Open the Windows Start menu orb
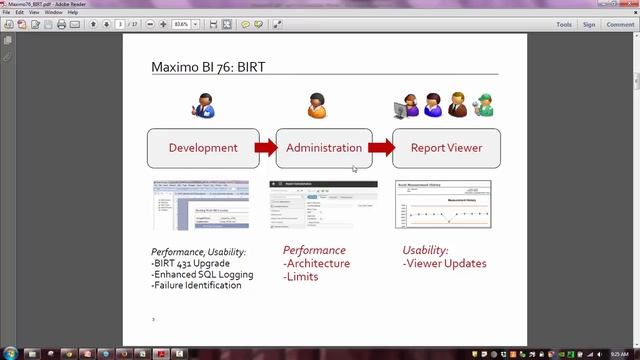 pyautogui.click(x=10, y=353)
